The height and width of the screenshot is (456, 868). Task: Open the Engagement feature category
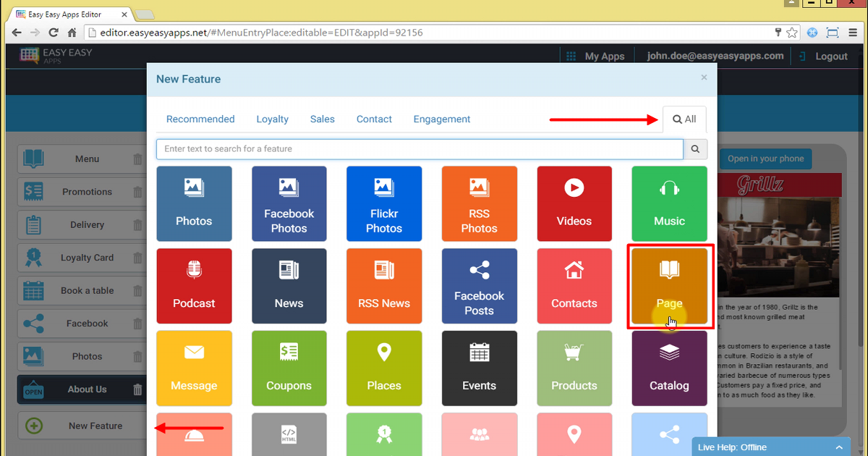(441, 119)
